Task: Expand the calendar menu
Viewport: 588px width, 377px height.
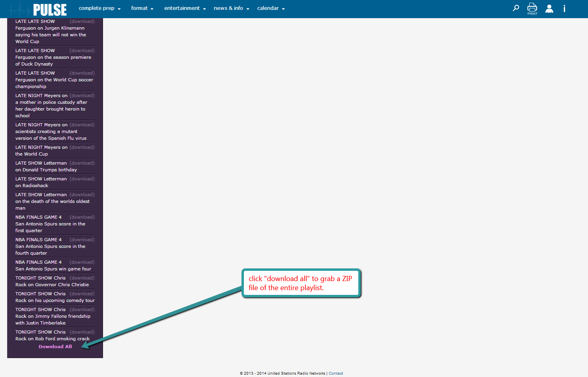Action: tap(271, 8)
